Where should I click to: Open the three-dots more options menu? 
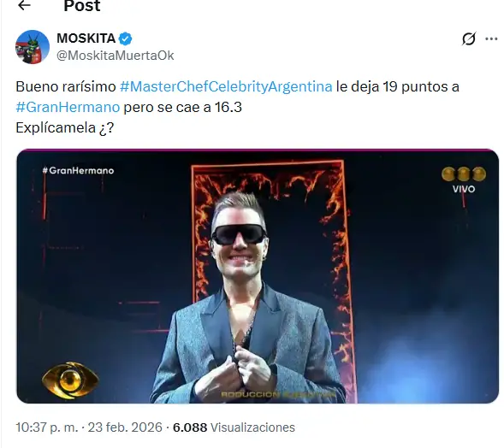491,38
